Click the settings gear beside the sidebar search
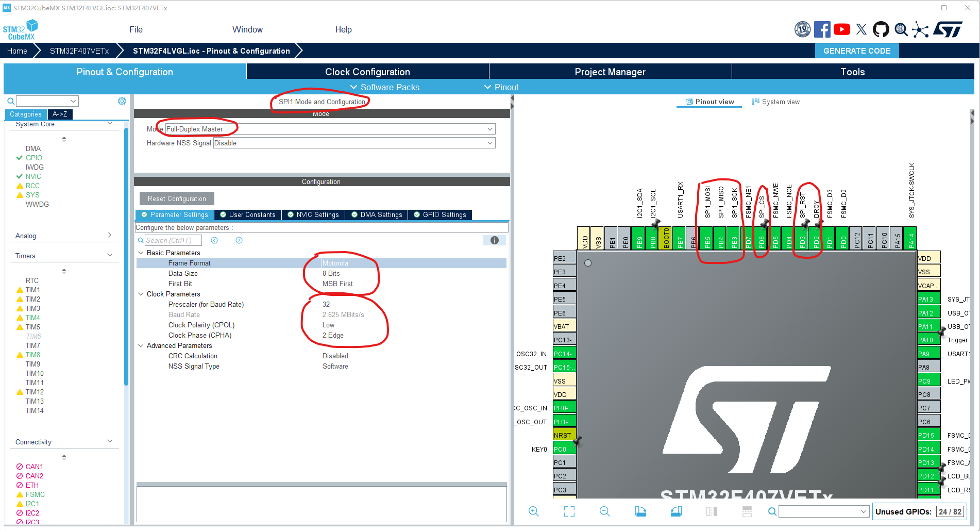Screen dimensions: 980x531 [122, 101]
